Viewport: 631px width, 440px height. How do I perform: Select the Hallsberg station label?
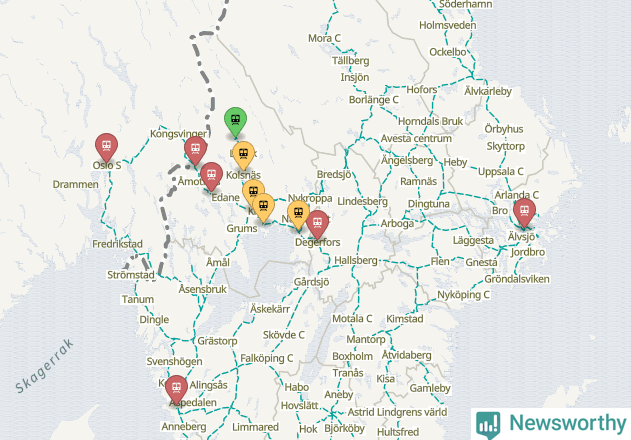(356, 260)
